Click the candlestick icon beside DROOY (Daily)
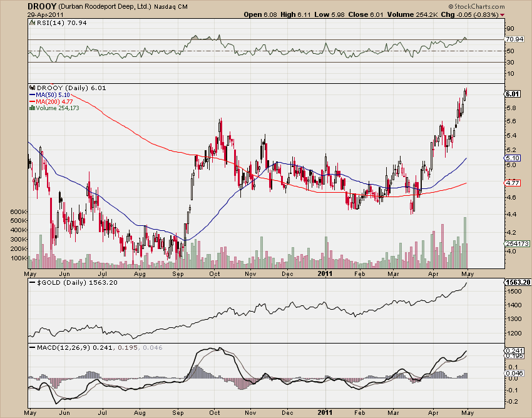 [x=33, y=88]
